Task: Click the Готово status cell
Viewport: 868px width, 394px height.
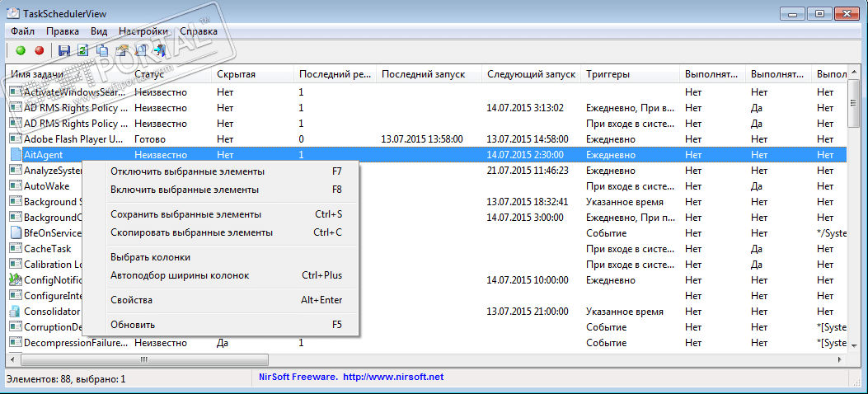Action: tap(149, 139)
